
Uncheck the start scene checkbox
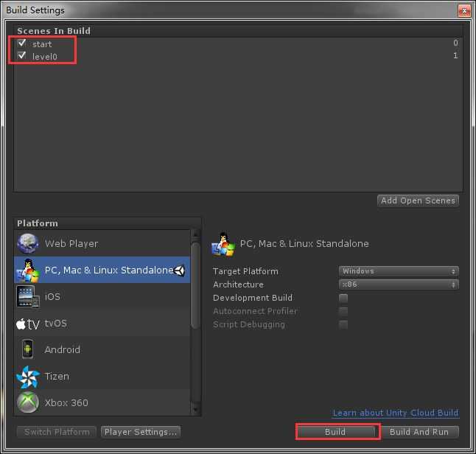(x=21, y=43)
